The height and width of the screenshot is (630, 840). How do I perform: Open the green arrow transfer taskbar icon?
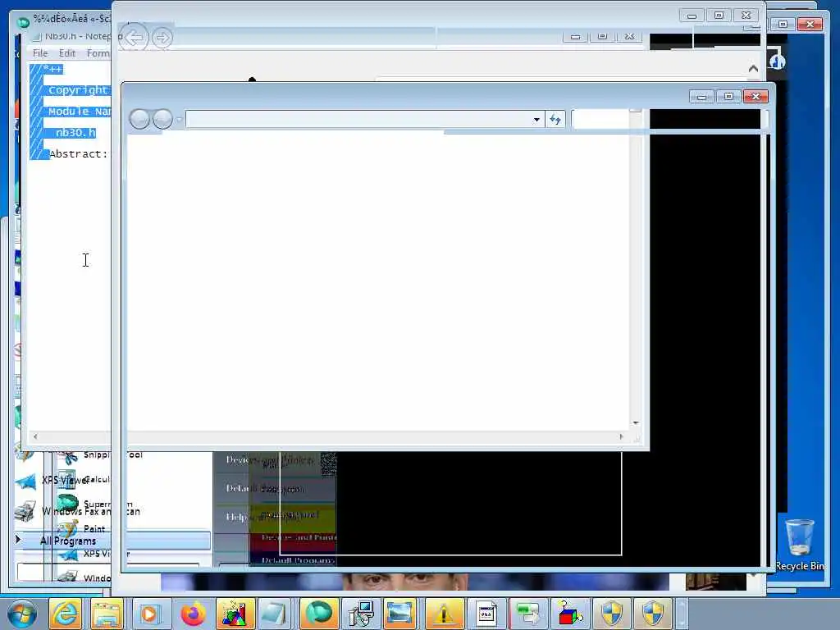point(527,614)
